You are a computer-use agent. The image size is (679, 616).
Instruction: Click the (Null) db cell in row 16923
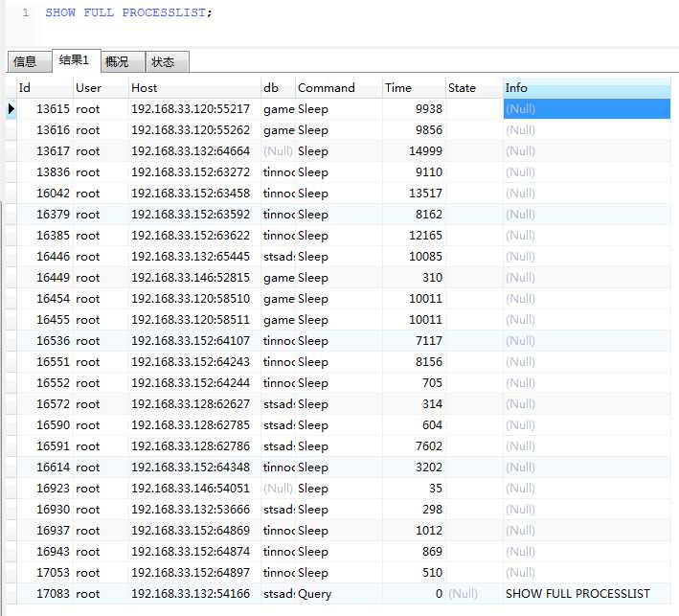(x=278, y=489)
